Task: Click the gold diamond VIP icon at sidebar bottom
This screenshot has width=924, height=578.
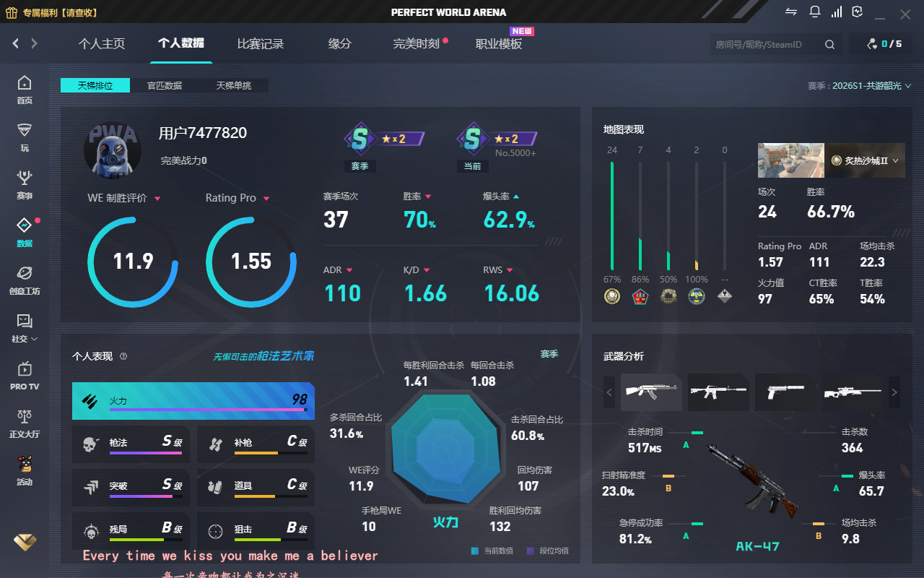Action: click(25, 542)
